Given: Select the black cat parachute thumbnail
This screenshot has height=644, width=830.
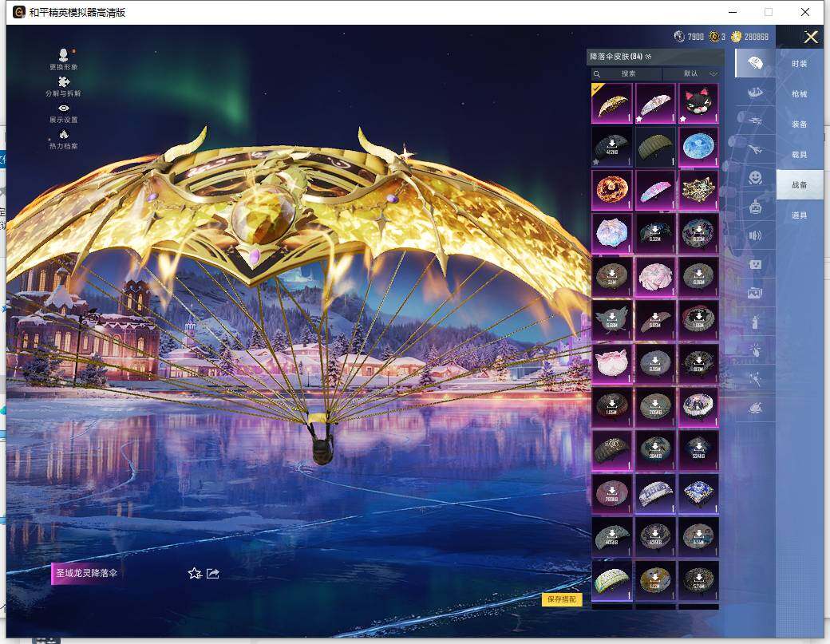Looking at the screenshot, I should click(698, 103).
